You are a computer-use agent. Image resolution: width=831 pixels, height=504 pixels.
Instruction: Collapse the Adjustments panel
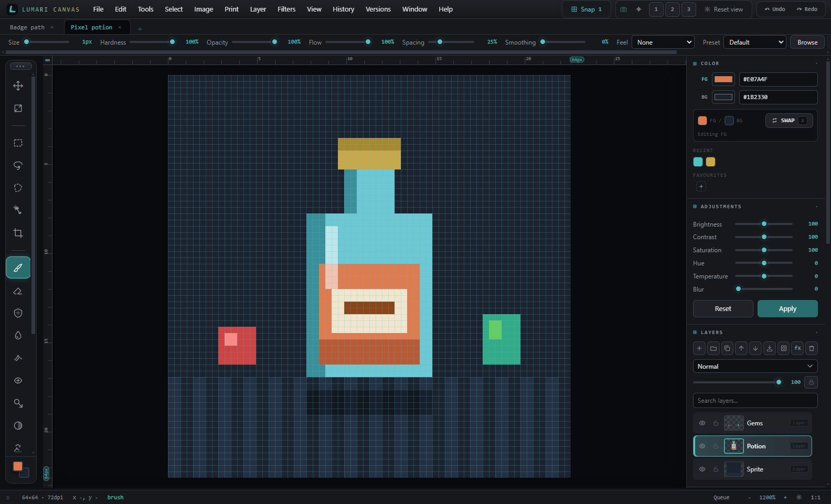(x=817, y=207)
